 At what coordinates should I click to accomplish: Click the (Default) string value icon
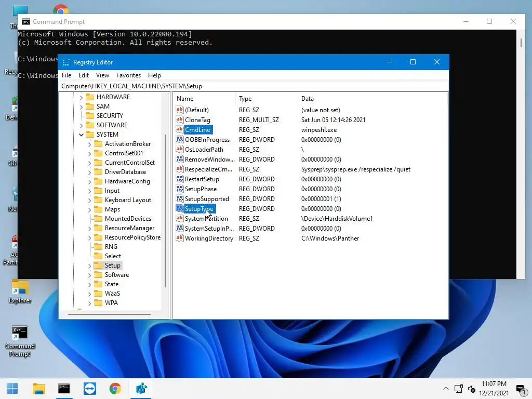click(x=179, y=110)
